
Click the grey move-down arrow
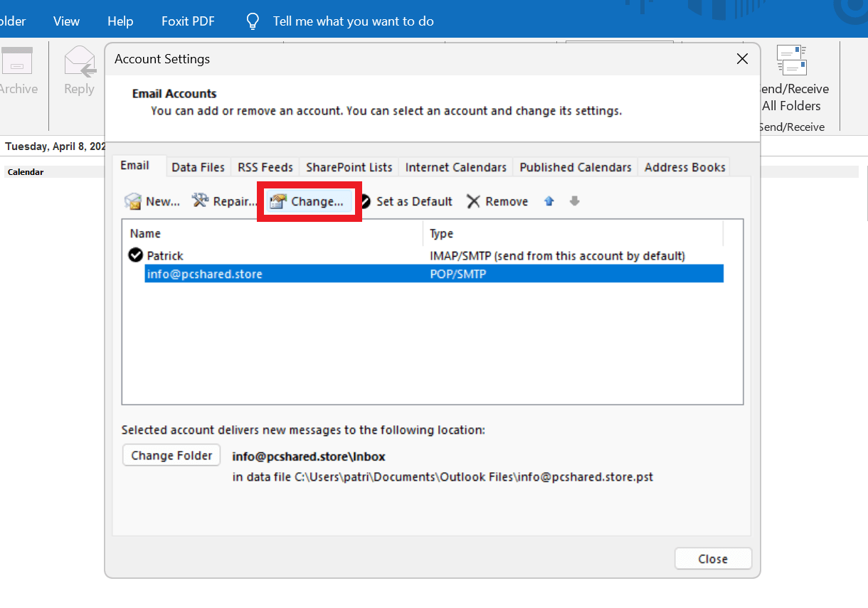click(575, 201)
